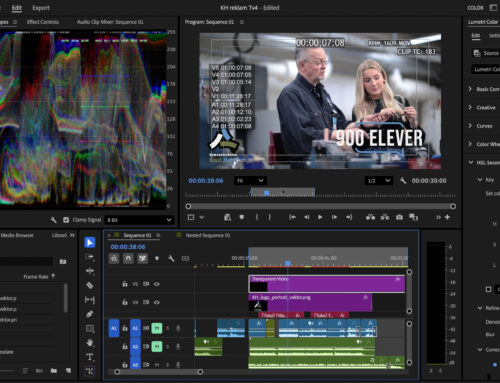
Task: Toggle snap magnet in timeline
Action: tap(128, 258)
